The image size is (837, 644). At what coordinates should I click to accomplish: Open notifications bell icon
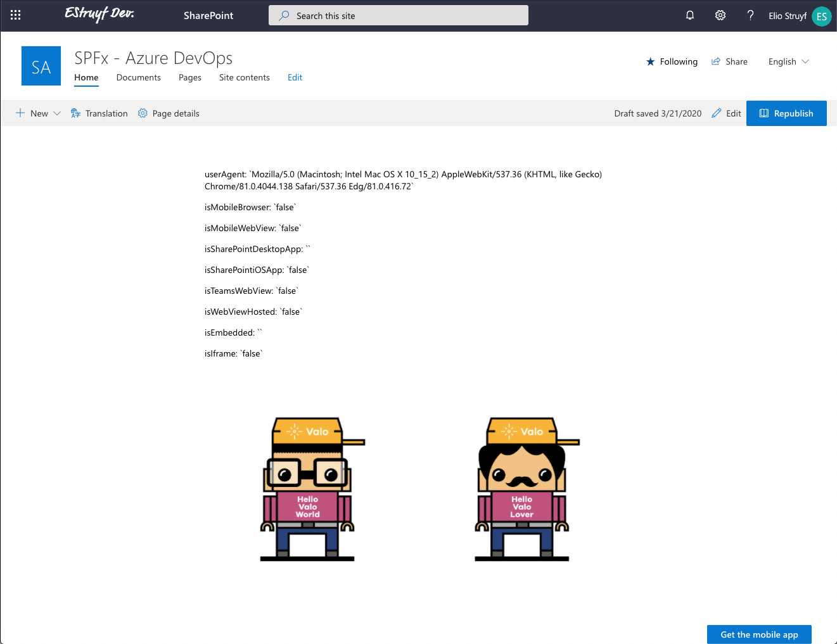tap(690, 15)
